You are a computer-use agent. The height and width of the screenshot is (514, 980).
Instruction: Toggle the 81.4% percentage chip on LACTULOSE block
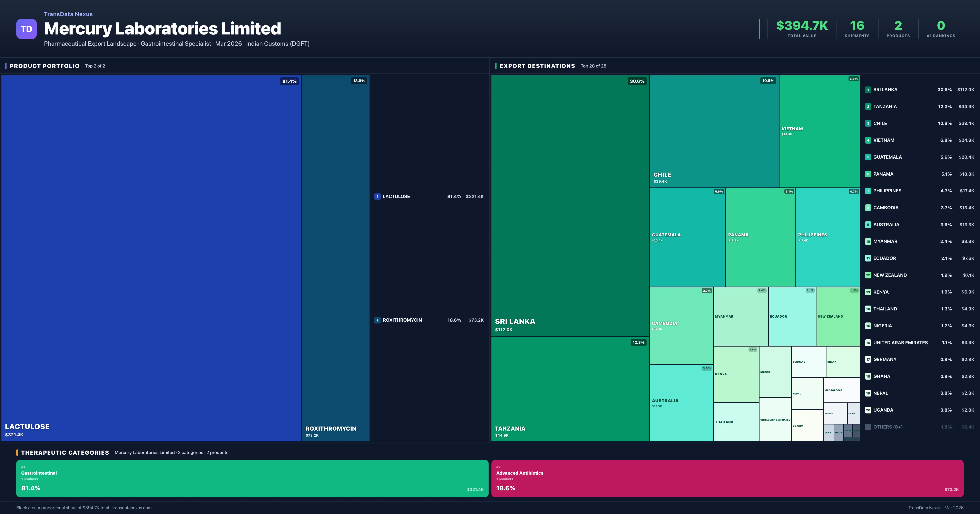[290, 81]
